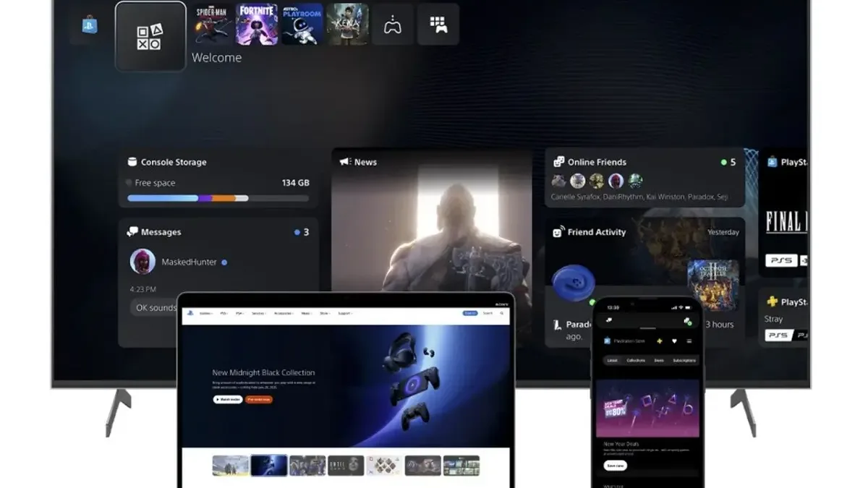
Task: Launch the Spider-Man game tile
Action: coord(211,24)
